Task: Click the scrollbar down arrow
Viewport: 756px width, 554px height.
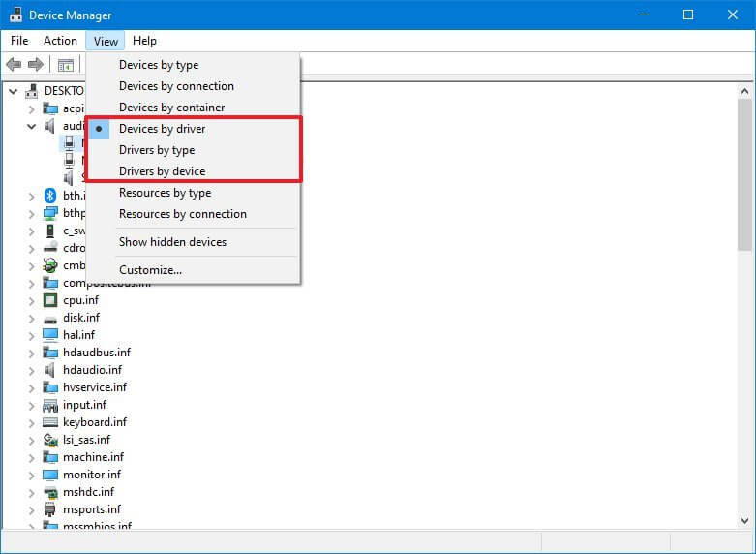Action: point(744,520)
